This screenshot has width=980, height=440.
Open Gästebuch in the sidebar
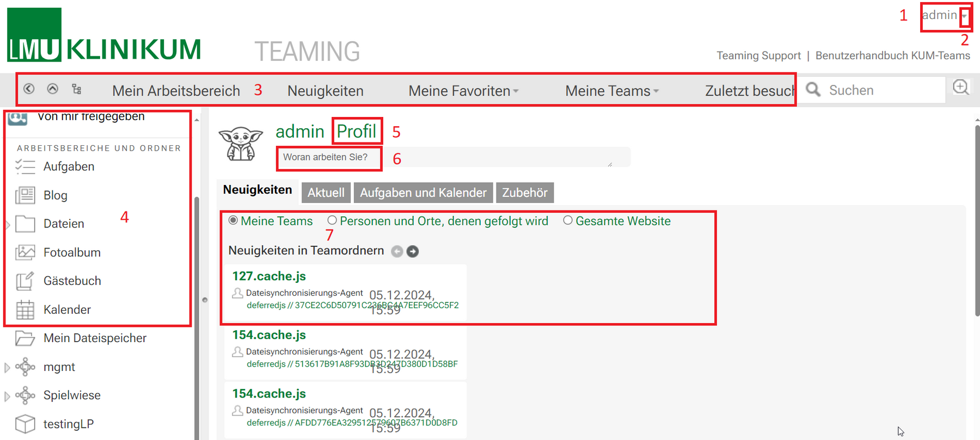pyautogui.click(x=72, y=281)
